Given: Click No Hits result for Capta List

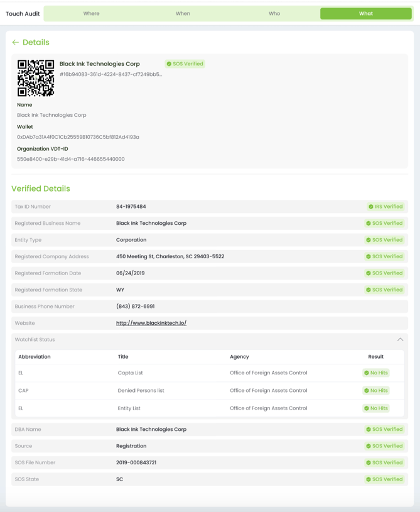Looking at the screenshot, I should (x=376, y=373).
